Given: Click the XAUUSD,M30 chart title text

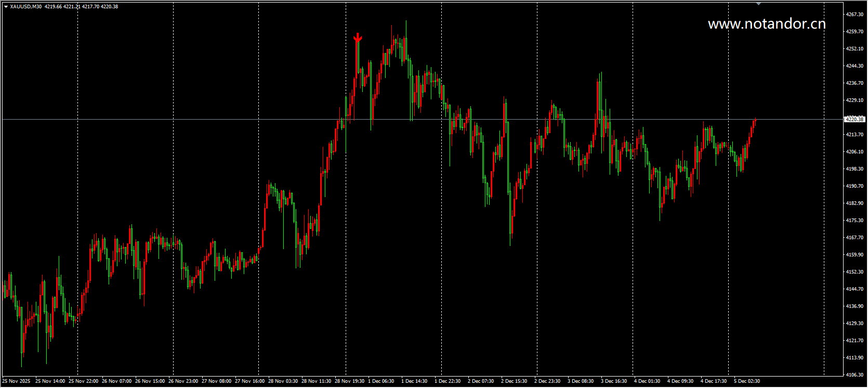Looking at the screenshot, I should (x=26, y=7).
